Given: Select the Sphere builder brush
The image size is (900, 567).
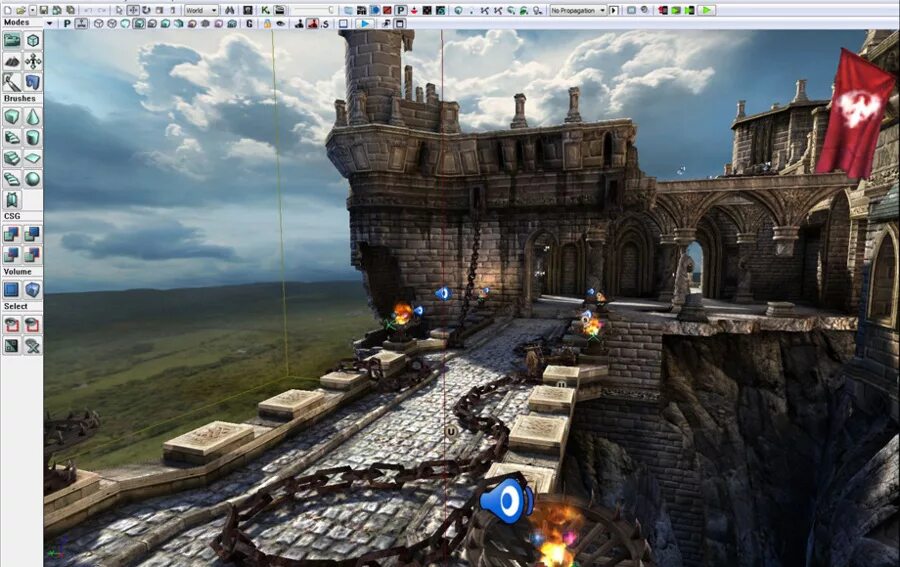Looking at the screenshot, I should click(33, 179).
